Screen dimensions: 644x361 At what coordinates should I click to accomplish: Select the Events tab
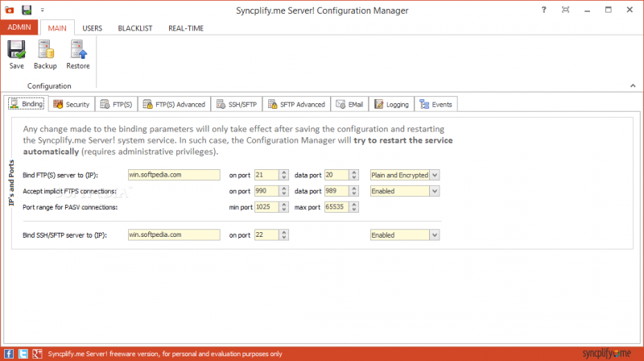436,105
